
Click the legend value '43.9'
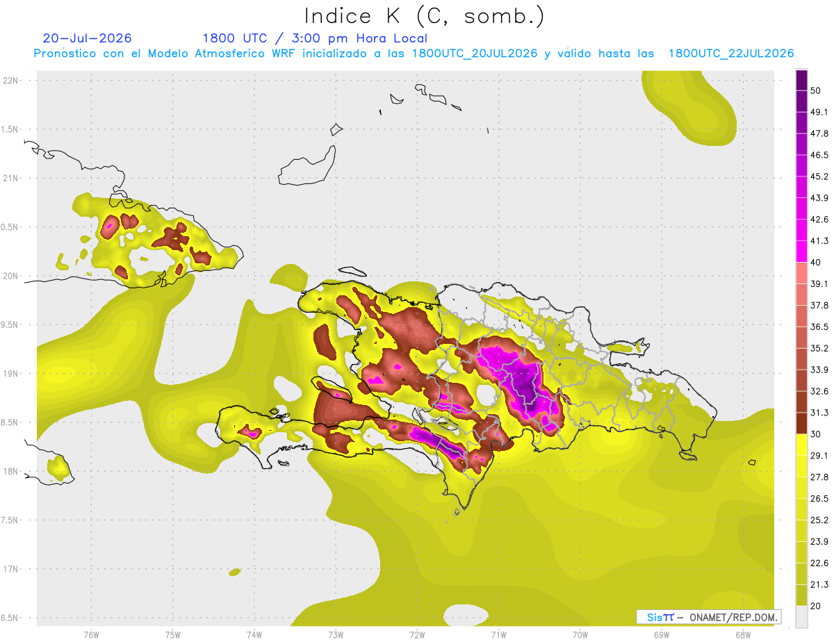tap(819, 198)
